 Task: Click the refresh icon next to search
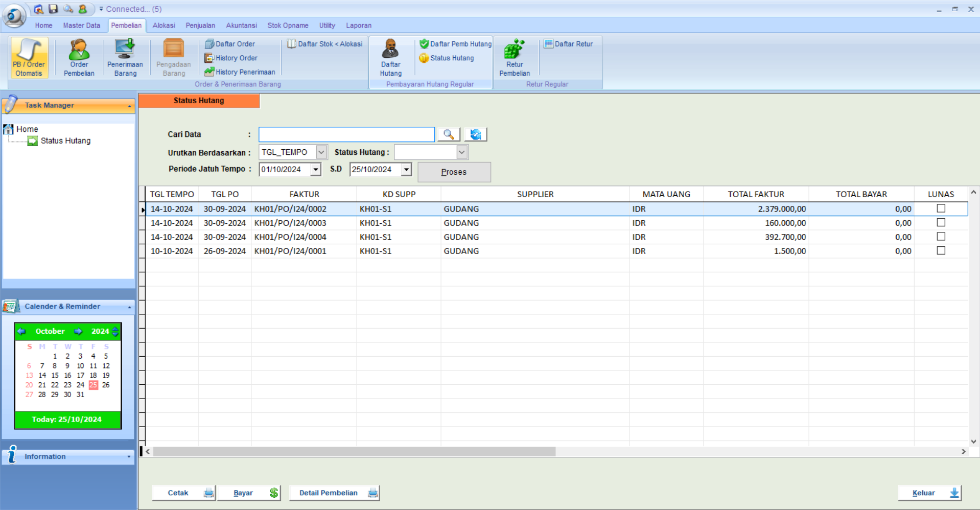[476, 134]
